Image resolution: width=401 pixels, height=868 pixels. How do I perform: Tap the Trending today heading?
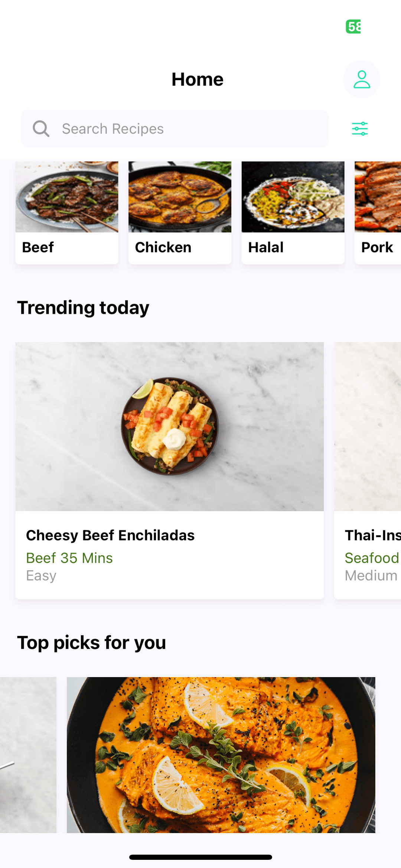coord(83,308)
